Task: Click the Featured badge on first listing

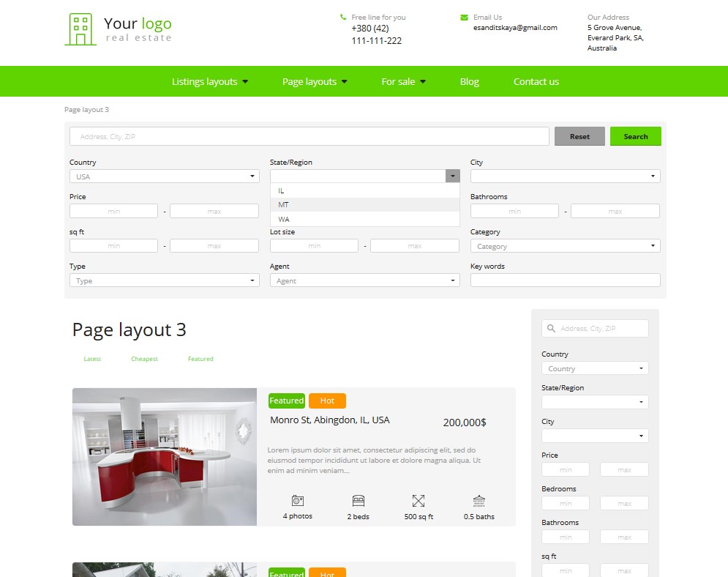Action: [x=287, y=401]
